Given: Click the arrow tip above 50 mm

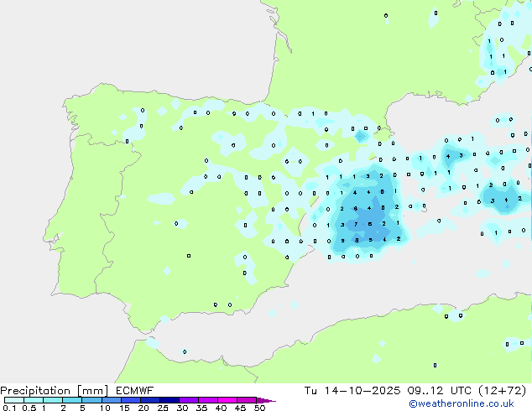Looking at the screenshot, I should [266, 400].
